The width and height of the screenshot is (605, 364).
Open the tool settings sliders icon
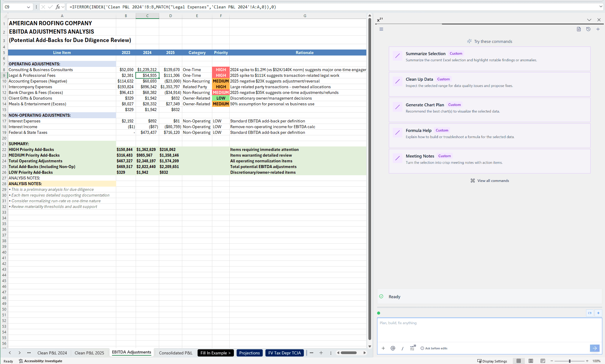click(412, 348)
